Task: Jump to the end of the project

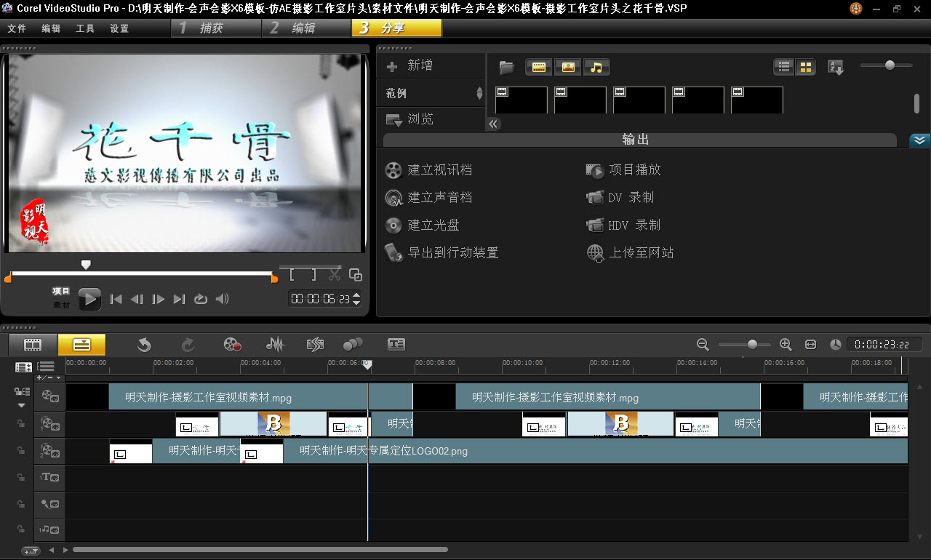Action: (179, 299)
